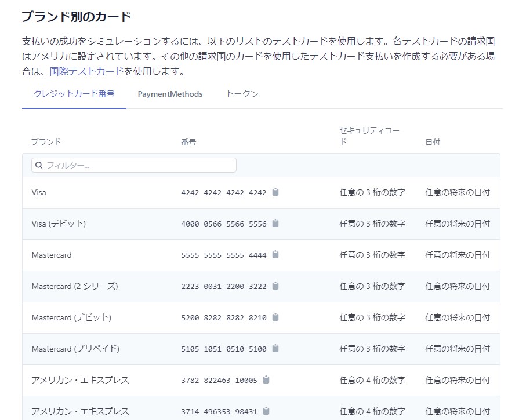
Task: Click the 日付 column header
Action: point(433,142)
